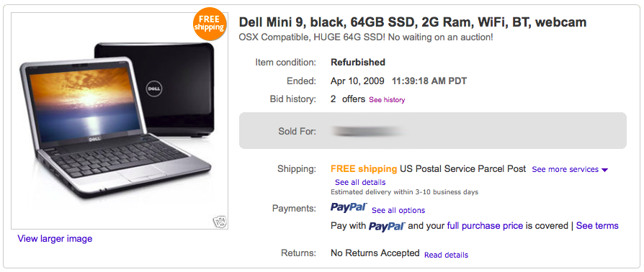
Task: Click the 'OSX Compatible' subtitle line
Action: [x=366, y=37]
